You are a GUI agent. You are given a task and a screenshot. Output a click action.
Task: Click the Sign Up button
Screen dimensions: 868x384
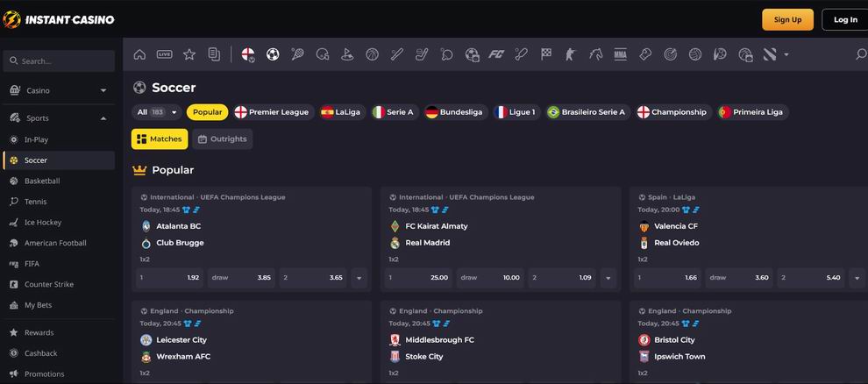coord(787,19)
